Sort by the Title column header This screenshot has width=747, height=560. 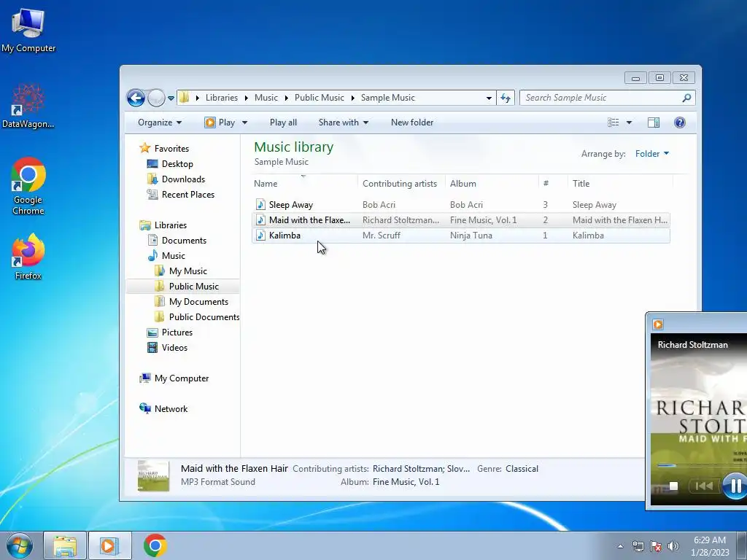(x=620, y=183)
